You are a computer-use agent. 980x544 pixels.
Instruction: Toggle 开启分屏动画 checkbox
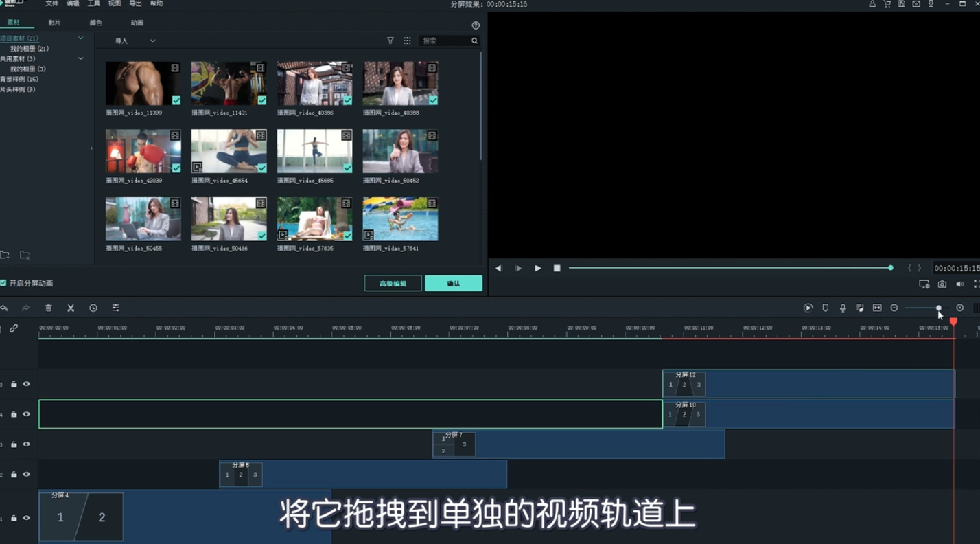tap(3, 283)
